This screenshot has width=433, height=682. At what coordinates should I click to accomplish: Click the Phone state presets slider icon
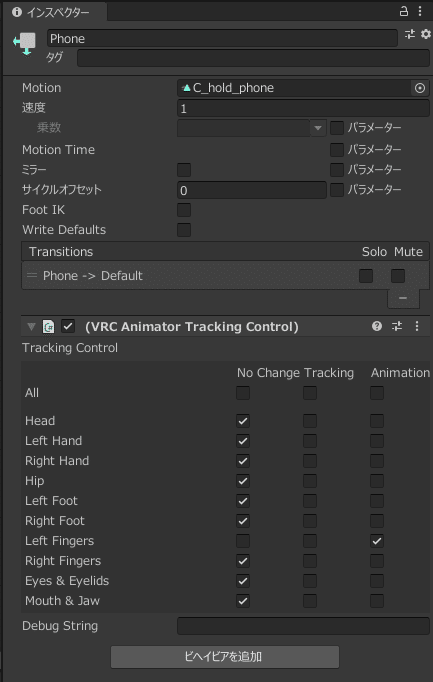410,34
